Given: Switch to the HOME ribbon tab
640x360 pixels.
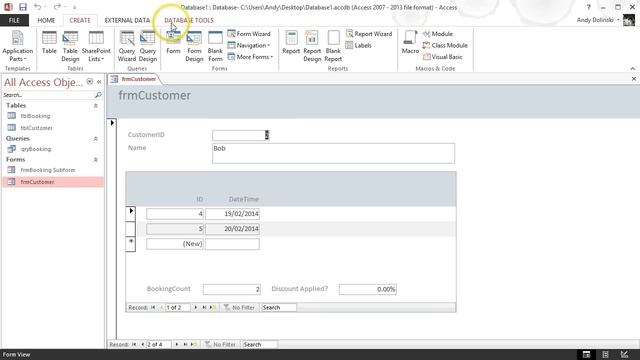Looking at the screenshot, I should [46, 20].
